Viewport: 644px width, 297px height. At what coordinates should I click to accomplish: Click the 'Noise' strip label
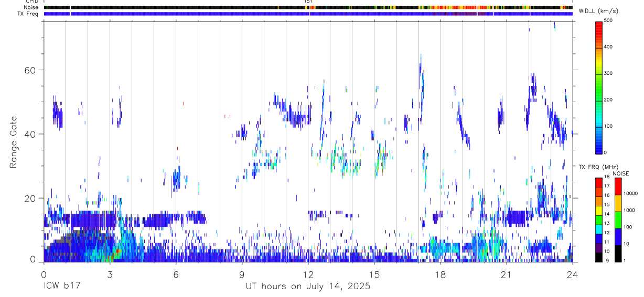point(31,8)
